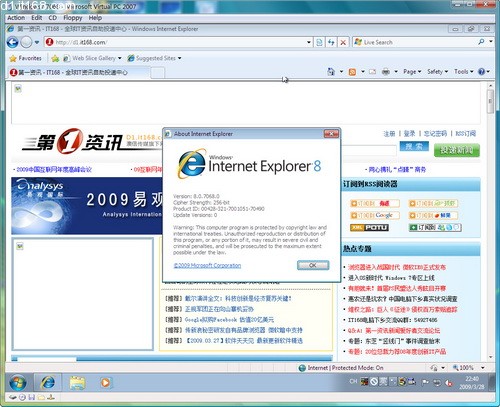Screen dimensions: 500x407
Task: Open the search provider dropdown
Action: pos(491,42)
